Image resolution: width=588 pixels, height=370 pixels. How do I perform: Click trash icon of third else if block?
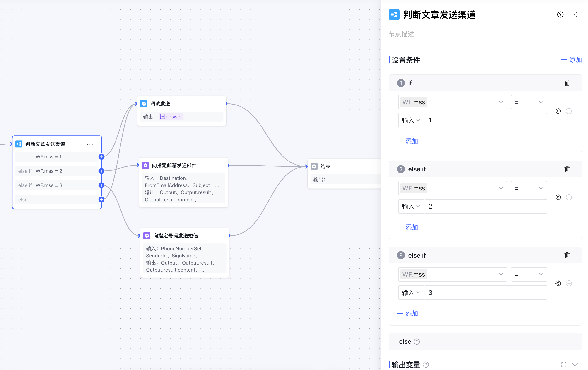point(567,255)
